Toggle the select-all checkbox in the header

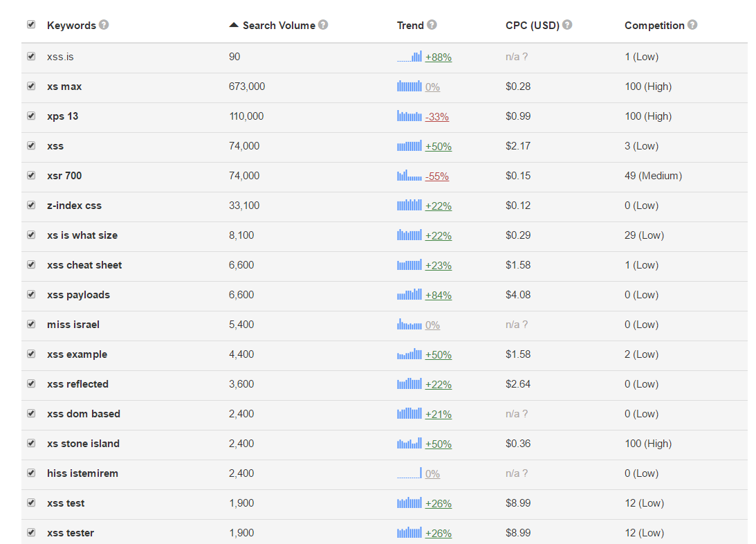tap(31, 24)
